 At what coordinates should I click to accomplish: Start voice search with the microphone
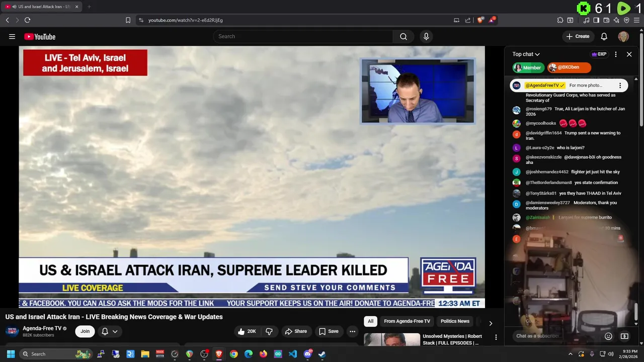[426, 36]
